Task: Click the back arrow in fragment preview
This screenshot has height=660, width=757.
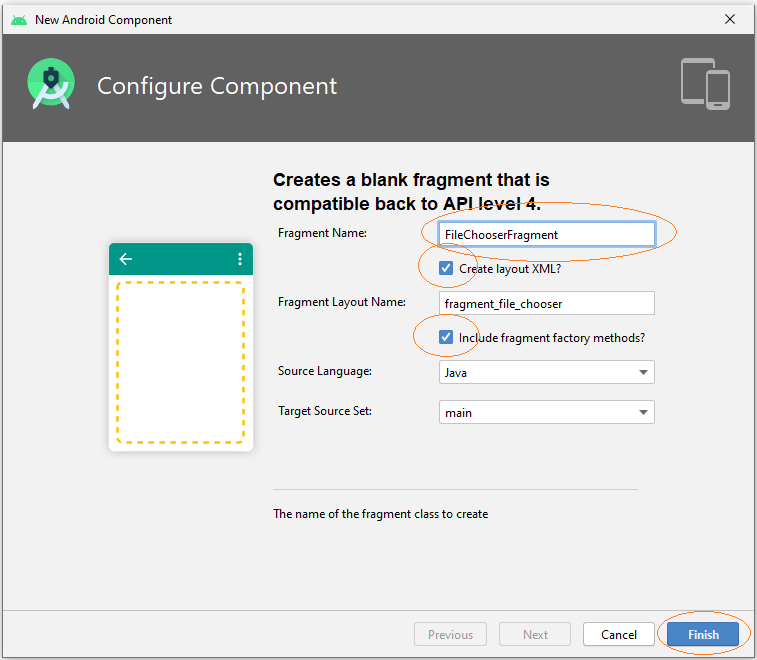Action: [126, 259]
